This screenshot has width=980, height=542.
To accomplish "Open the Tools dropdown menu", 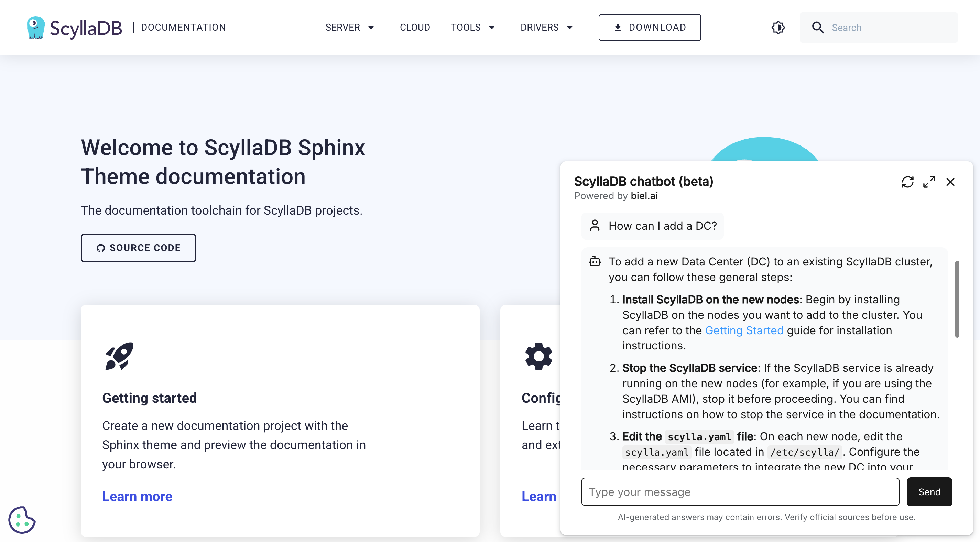I will [x=473, y=28].
